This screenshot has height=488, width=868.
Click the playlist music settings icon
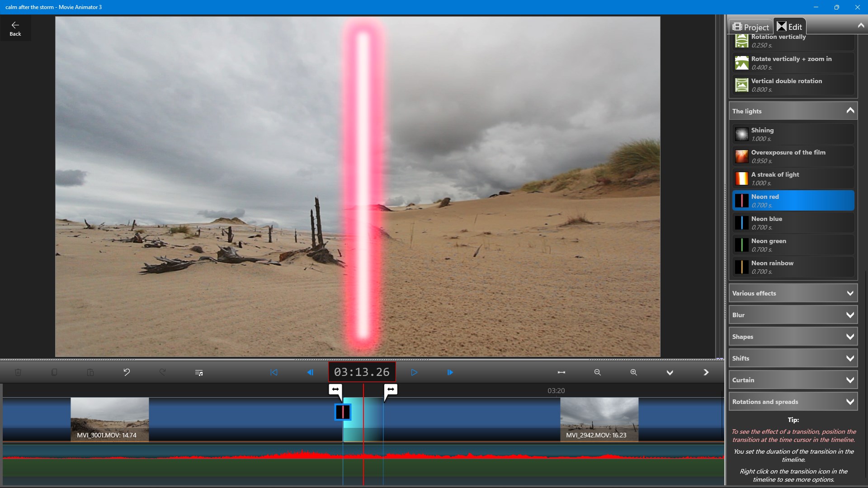point(199,372)
